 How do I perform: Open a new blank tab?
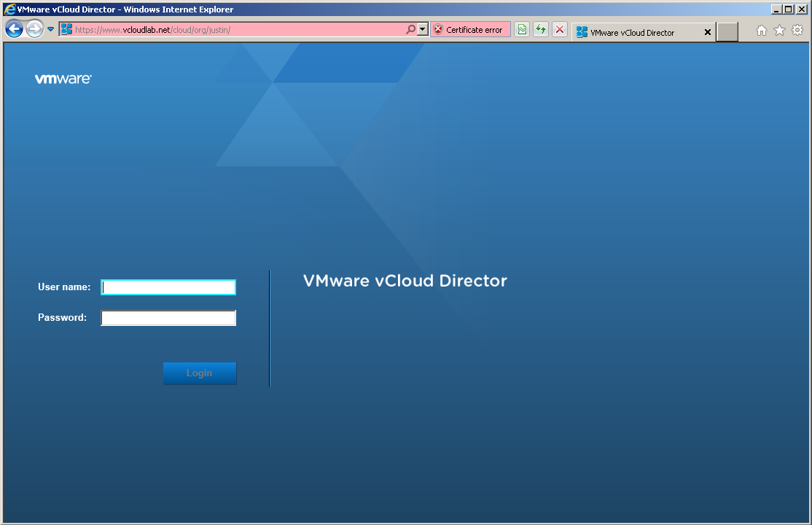(727, 32)
